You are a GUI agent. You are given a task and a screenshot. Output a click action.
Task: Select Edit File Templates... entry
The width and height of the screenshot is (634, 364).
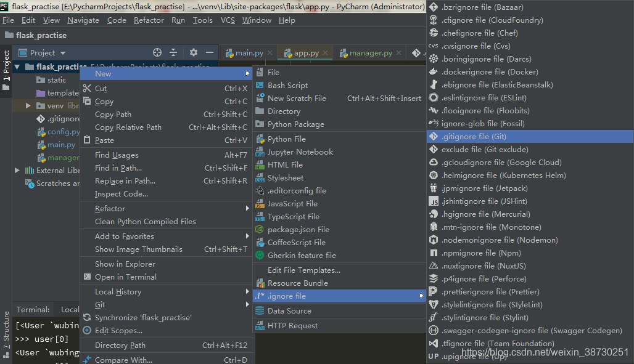(339, 270)
